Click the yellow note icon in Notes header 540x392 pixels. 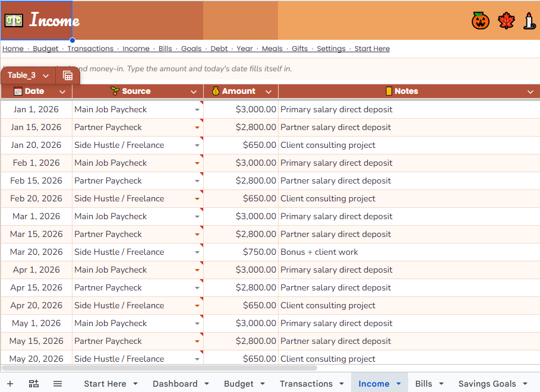click(x=389, y=91)
